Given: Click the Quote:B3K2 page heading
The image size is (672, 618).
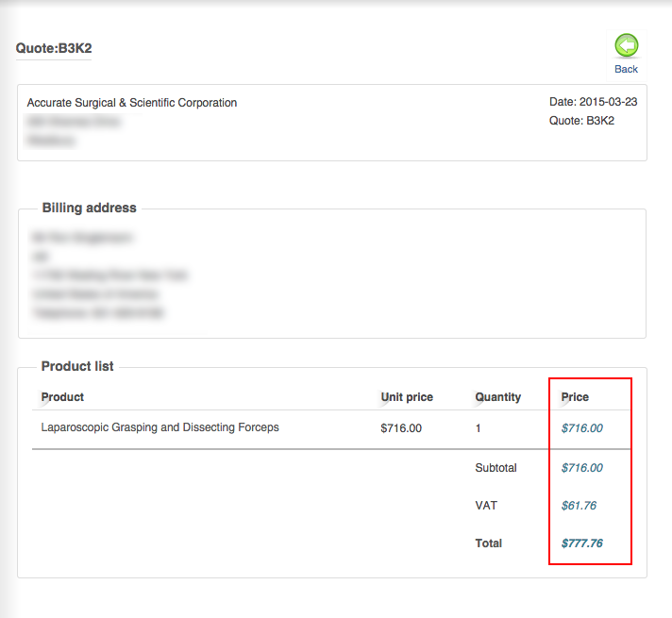Looking at the screenshot, I should coord(54,48).
